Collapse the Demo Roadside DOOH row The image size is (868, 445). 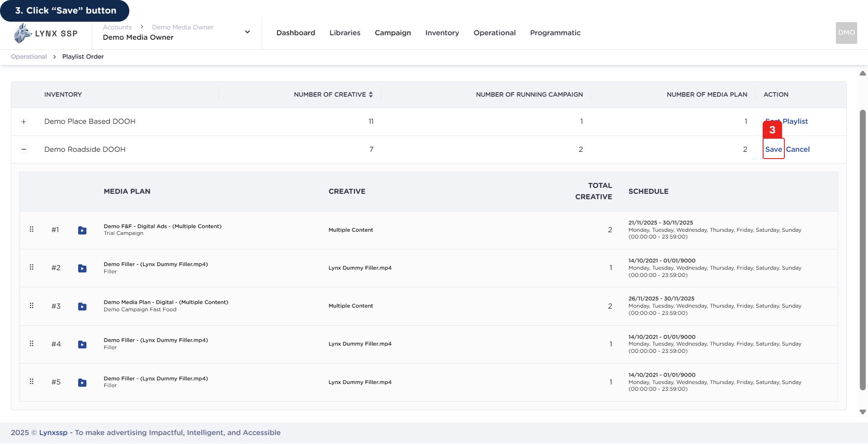[x=24, y=150]
